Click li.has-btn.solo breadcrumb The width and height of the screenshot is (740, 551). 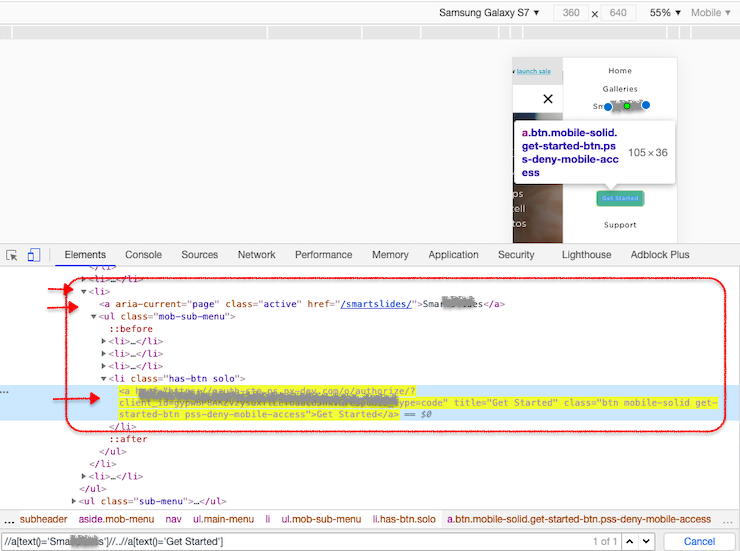tap(404, 519)
